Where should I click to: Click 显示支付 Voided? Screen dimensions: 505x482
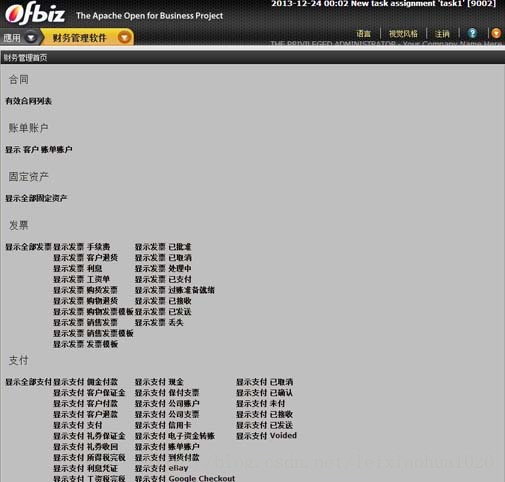pos(266,436)
